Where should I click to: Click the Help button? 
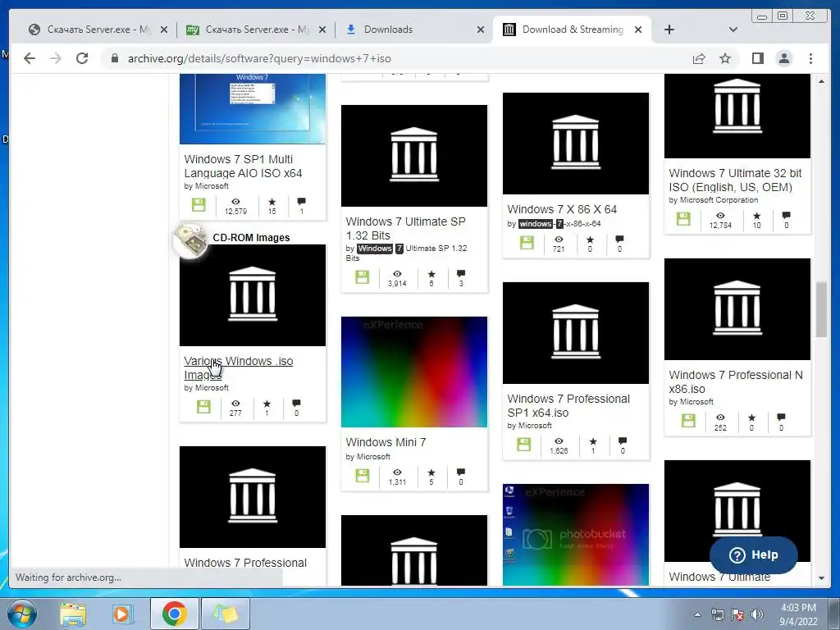point(753,555)
